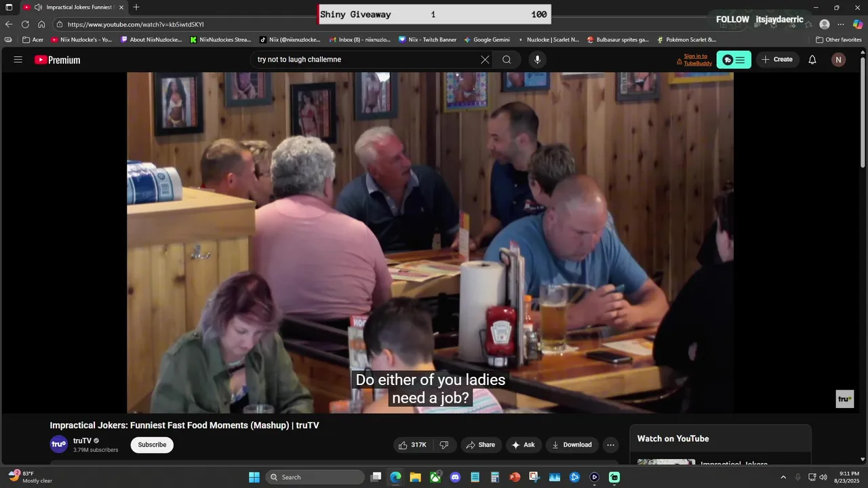
Task: Show hidden system tray icons chevron
Action: pos(783,477)
